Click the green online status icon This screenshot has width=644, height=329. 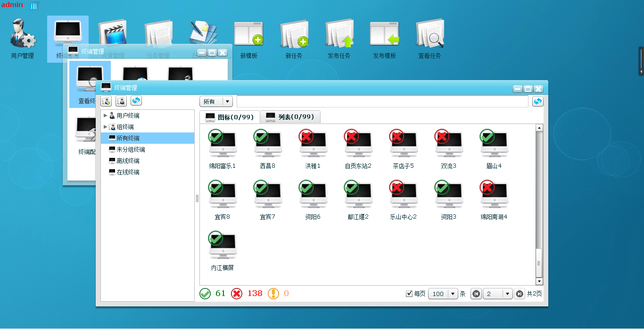click(205, 294)
